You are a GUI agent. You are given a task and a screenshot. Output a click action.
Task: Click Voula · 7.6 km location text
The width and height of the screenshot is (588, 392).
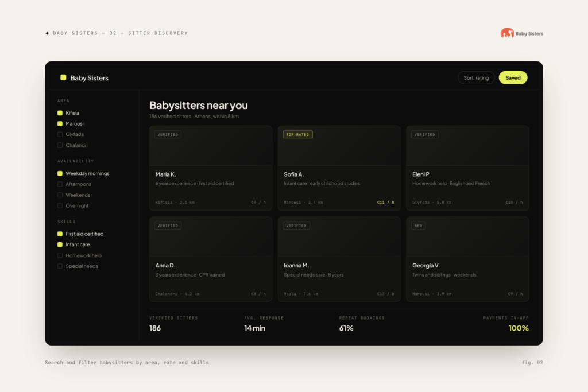click(301, 294)
